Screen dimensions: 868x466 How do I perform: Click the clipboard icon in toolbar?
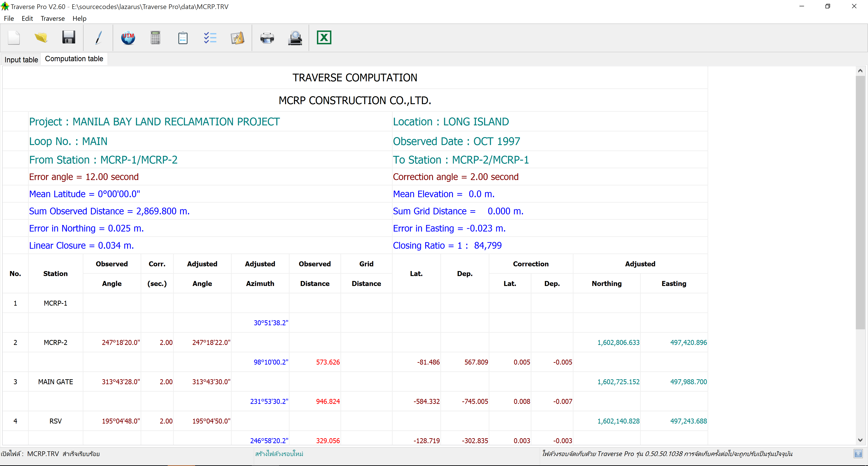tap(183, 38)
